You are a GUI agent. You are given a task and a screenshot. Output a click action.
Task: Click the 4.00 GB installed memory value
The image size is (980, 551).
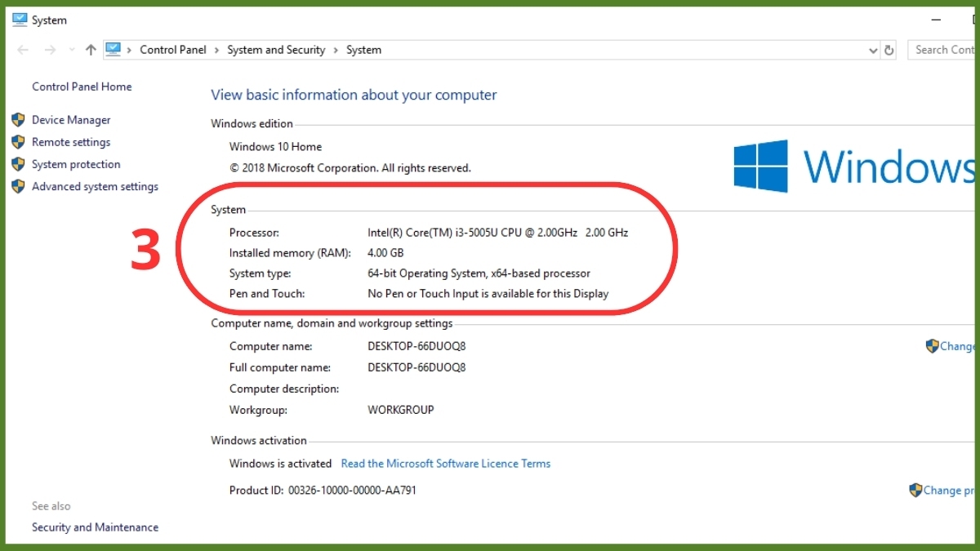point(385,253)
